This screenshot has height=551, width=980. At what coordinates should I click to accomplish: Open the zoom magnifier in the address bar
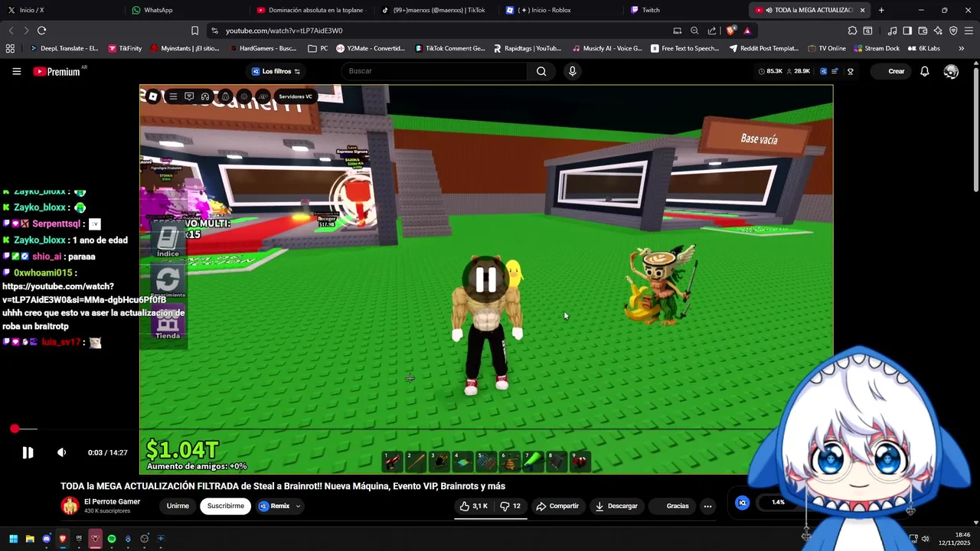[x=694, y=31]
